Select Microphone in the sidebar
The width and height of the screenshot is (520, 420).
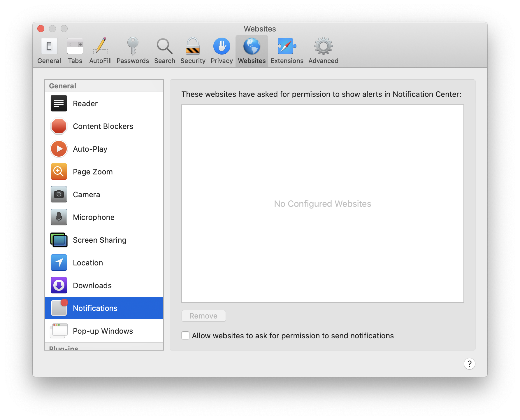click(104, 217)
